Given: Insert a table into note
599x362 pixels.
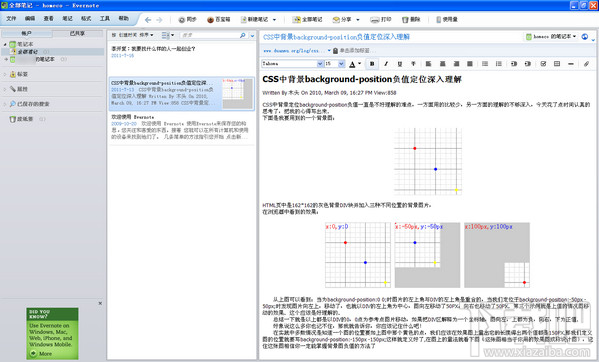Looking at the screenshot, I should tap(557, 64).
